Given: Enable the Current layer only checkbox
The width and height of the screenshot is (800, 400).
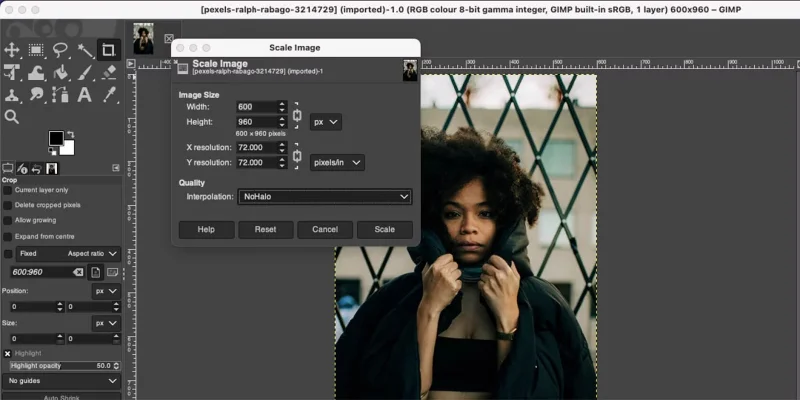Looking at the screenshot, I should click(x=8, y=190).
